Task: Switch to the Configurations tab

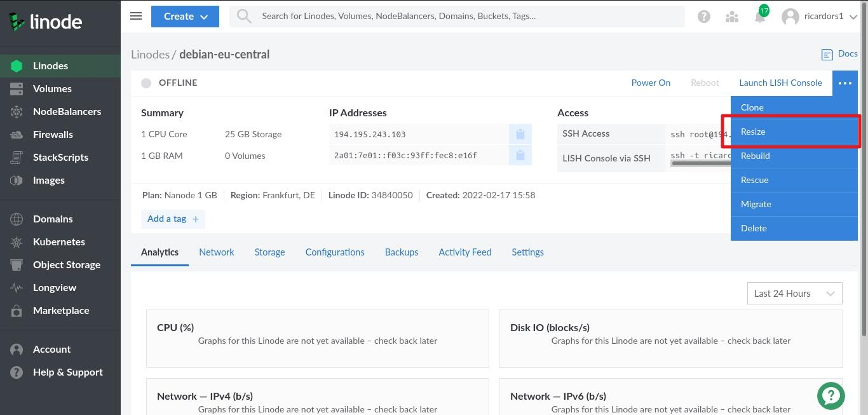Action: [335, 252]
